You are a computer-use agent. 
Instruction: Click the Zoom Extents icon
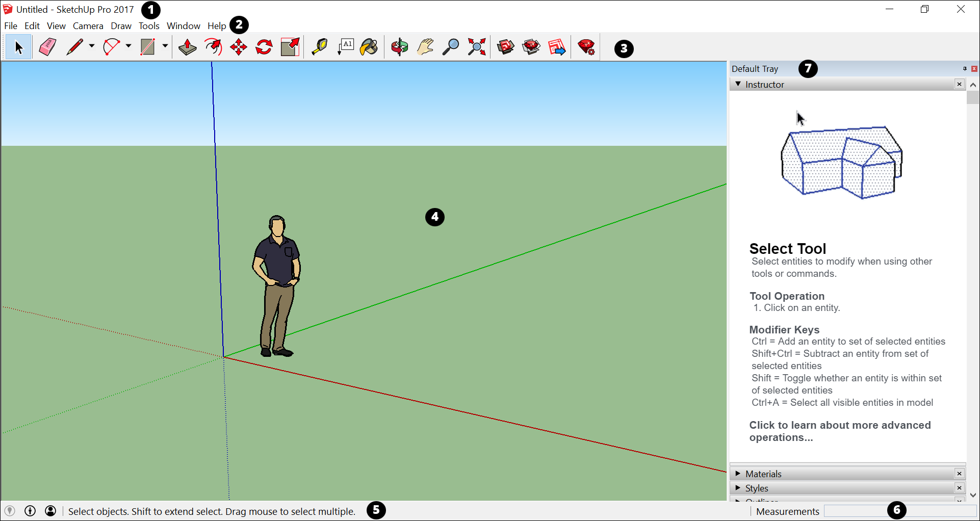click(x=477, y=47)
